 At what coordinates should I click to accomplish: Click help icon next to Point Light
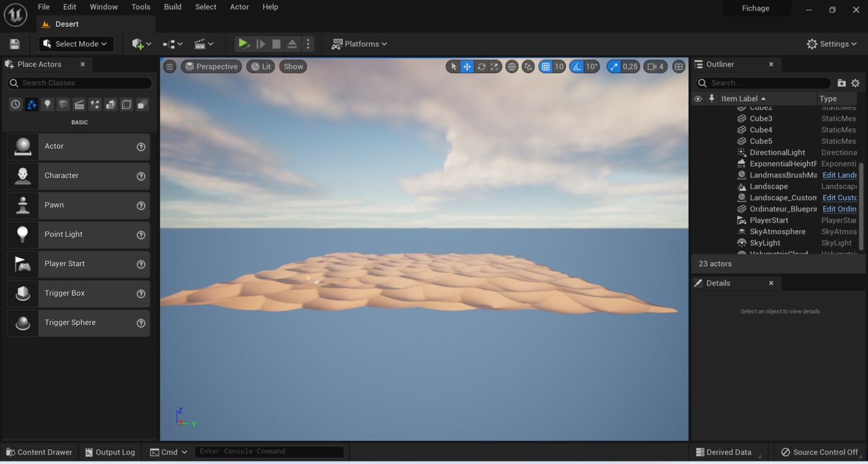click(141, 235)
